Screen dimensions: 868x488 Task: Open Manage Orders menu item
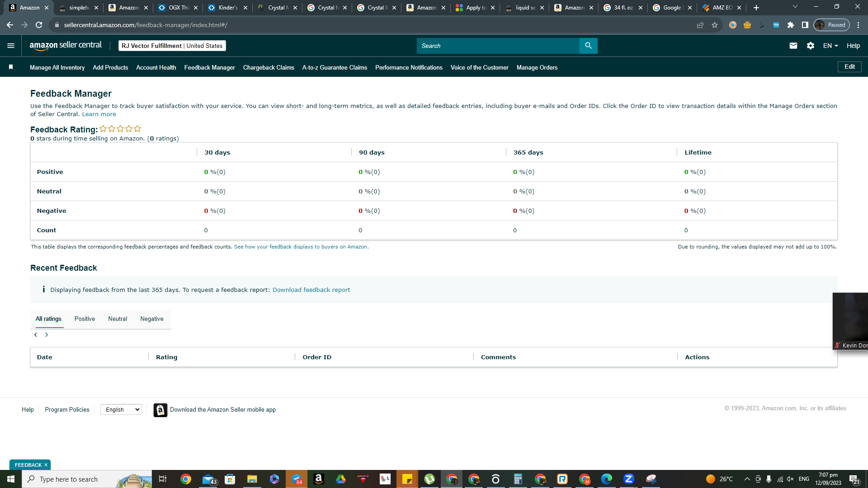point(537,67)
